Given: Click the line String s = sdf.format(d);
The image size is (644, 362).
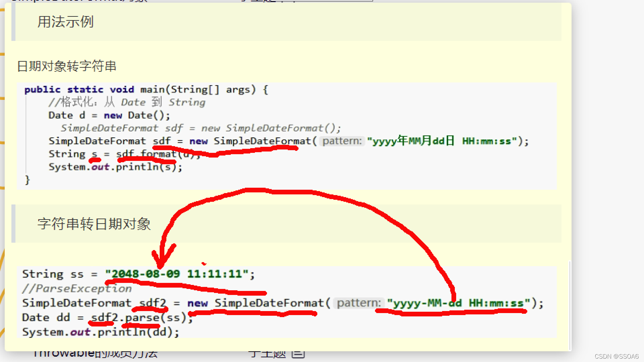Looking at the screenshot, I should coord(124,154).
